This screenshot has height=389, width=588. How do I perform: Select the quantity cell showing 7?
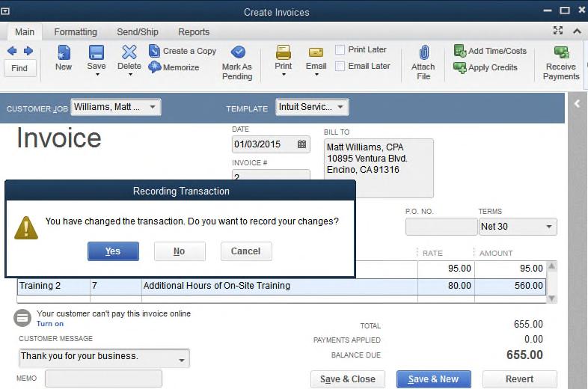[116, 286]
